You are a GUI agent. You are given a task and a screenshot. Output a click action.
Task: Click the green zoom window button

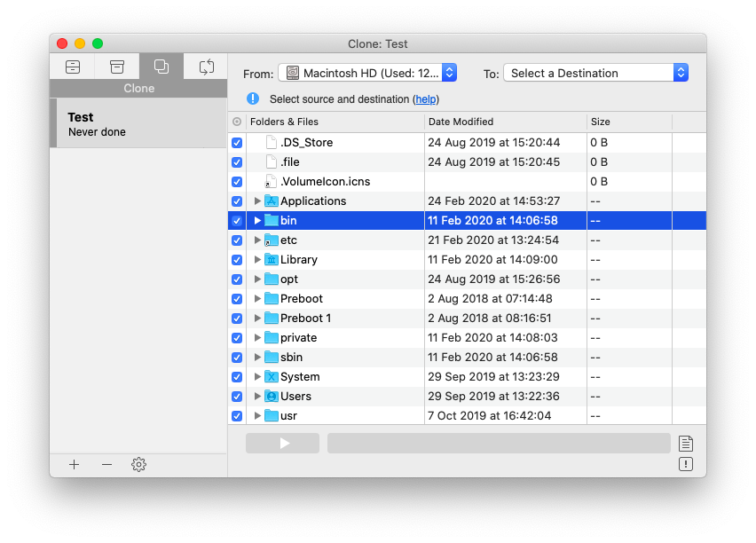point(98,43)
